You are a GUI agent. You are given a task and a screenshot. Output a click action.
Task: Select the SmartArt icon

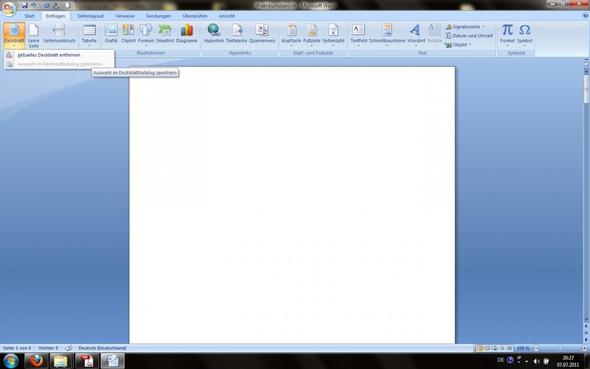165,34
